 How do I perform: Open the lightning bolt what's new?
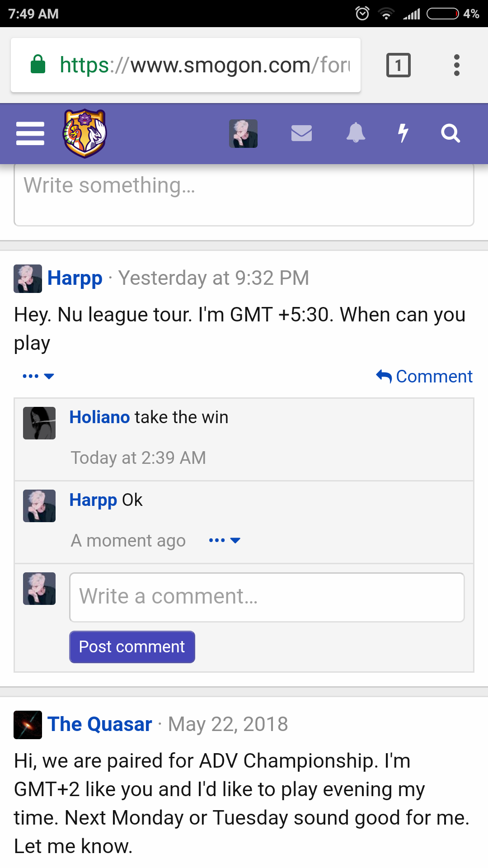pos(403,133)
